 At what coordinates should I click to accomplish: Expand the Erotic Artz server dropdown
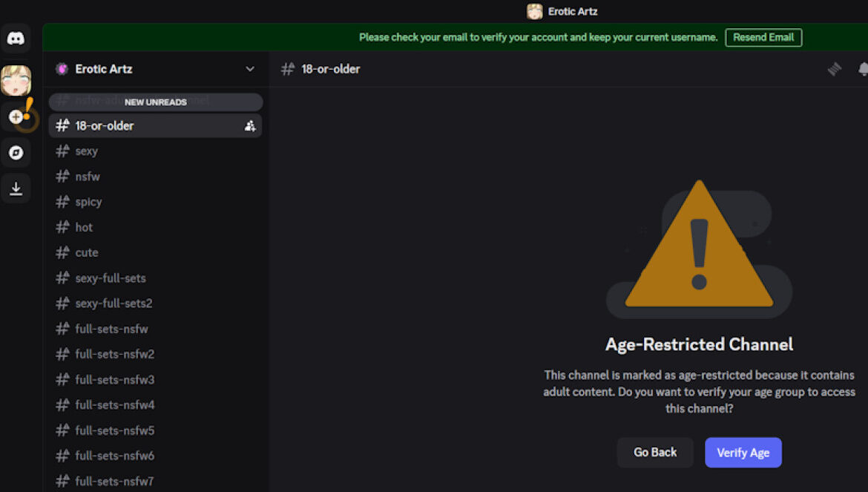(x=250, y=69)
